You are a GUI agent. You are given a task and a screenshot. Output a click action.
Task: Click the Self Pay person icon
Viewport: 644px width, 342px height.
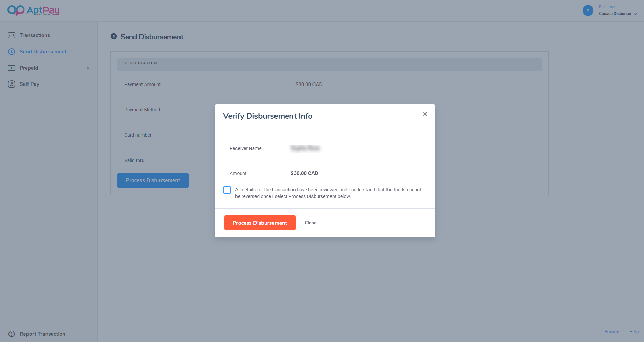tap(12, 84)
